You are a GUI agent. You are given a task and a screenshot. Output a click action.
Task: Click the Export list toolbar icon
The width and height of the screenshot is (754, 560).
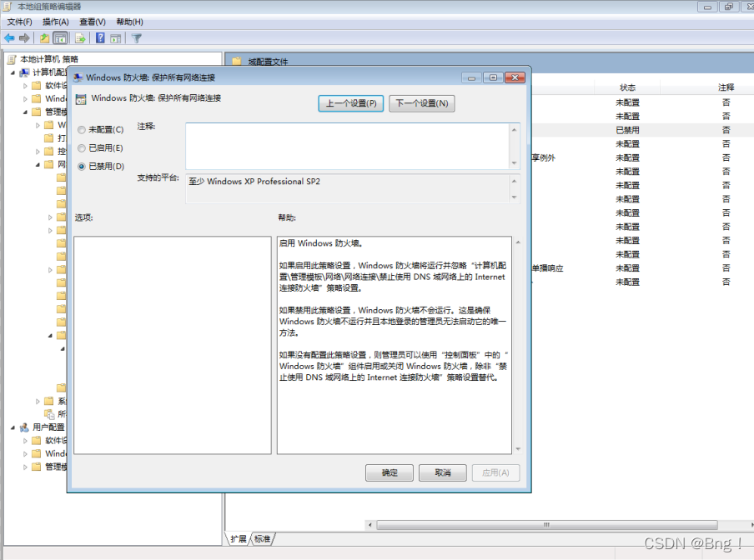coord(80,38)
